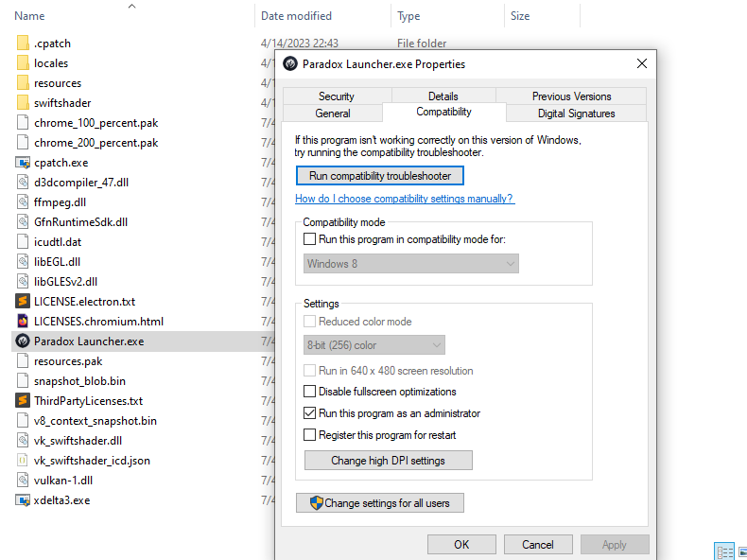Click the .cpatch folder icon

(23, 44)
